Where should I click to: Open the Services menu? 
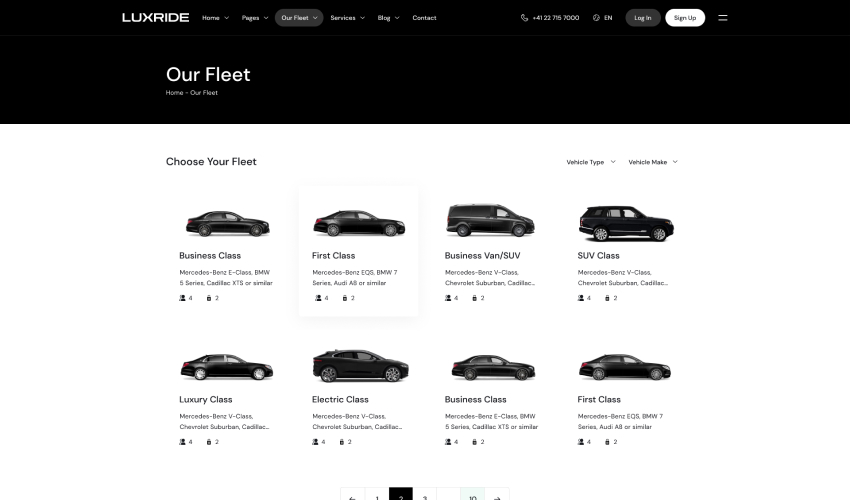[347, 17]
